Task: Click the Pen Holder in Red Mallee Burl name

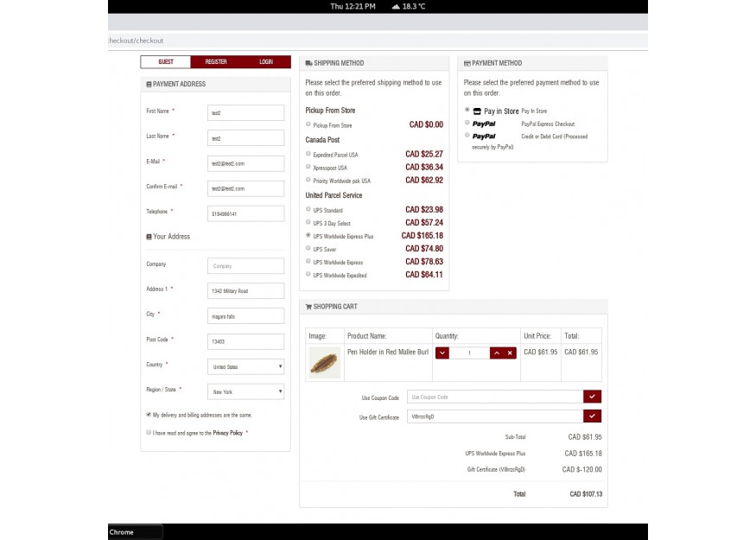Action: tap(387, 352)
